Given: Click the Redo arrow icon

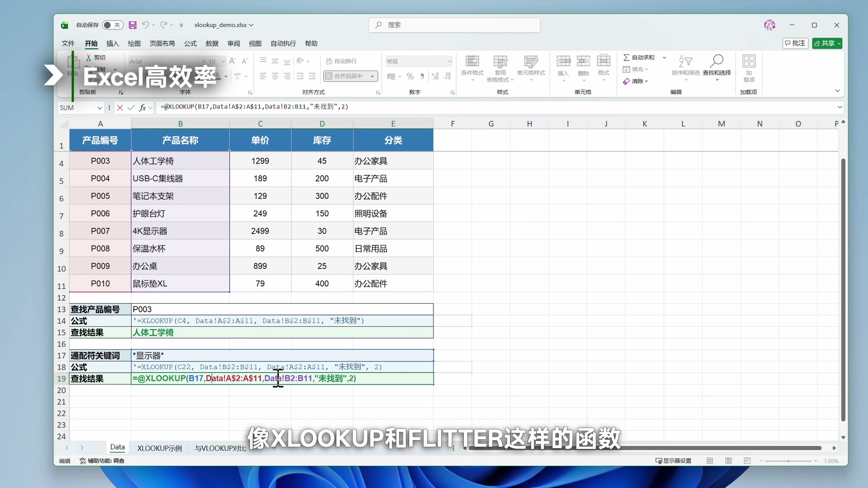Looking at the screenshot, I should tap(163, 25).
